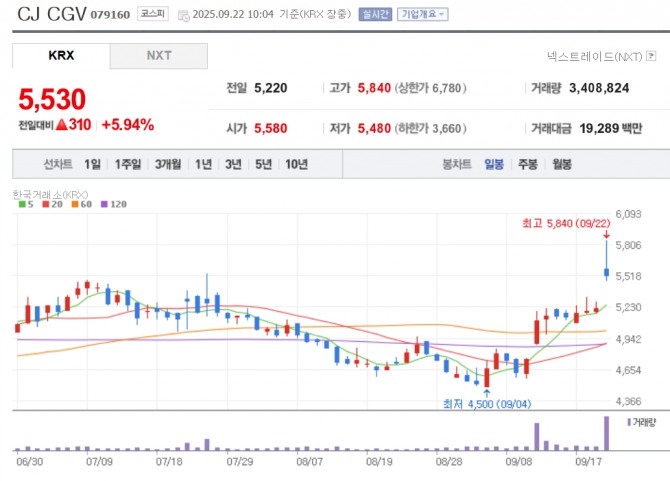The height and width of the screenshot is (481, 670).
Task: Select 주봉 candle chart
Action: [x=527, y=164]
